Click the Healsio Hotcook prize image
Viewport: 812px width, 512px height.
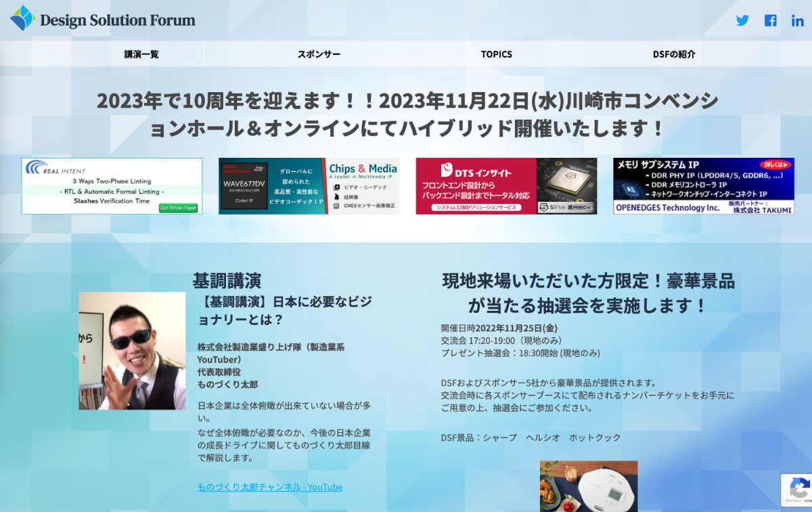click(x=588, y=486)
